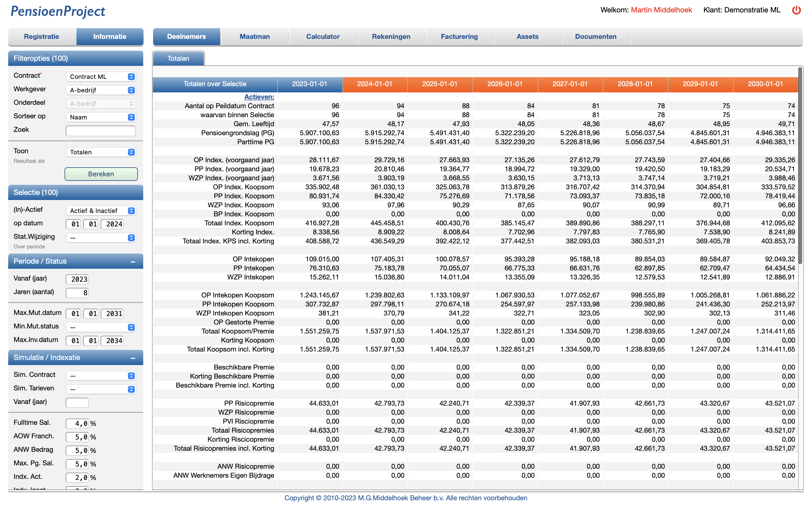This screenshot has width=812, height=507.
Task: Collapse the Periode / Status panel
Action: (x=133, y=262)
